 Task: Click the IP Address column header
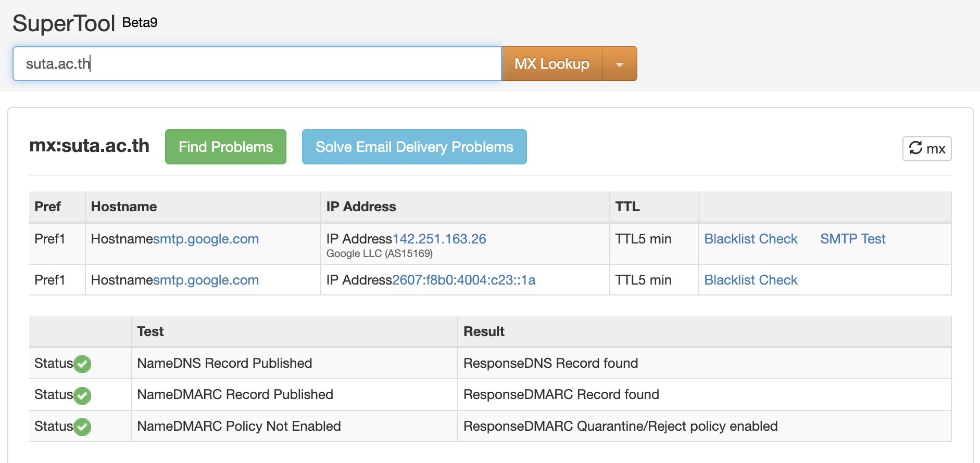[361, 207]
